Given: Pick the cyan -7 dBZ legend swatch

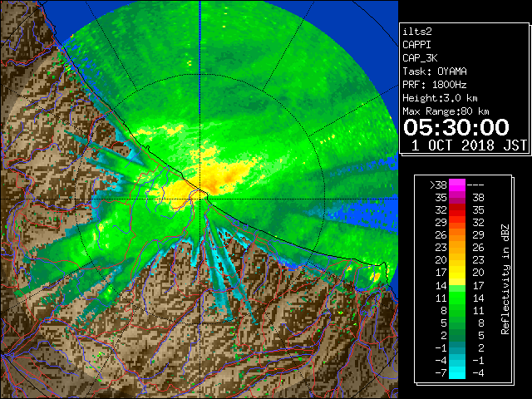Looking at the screenshot, I should pyautogui.click(x=457, y=373).
